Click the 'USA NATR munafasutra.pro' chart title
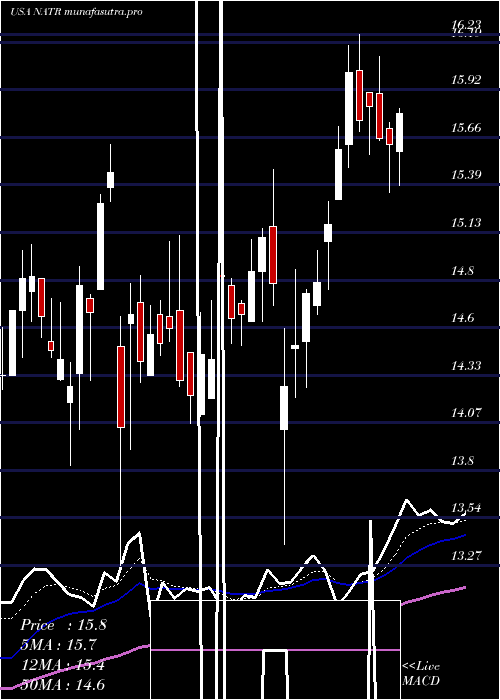 (x=76, y=12)
